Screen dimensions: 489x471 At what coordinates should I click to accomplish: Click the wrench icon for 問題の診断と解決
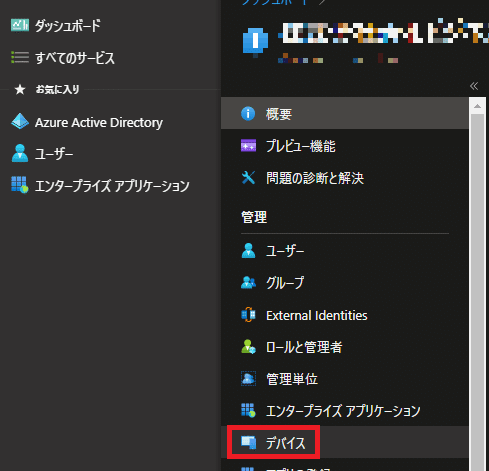click(248, 178)
